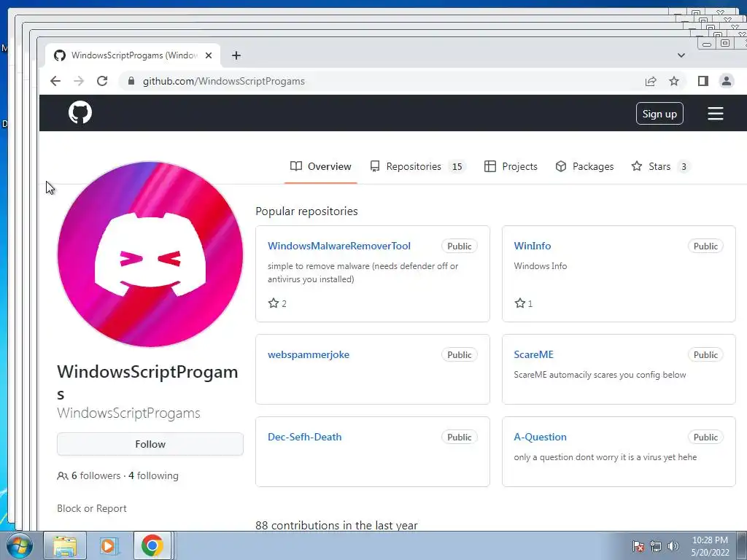Open the Chrome profile avatar icon
The image size is (747, 560).
726,81
